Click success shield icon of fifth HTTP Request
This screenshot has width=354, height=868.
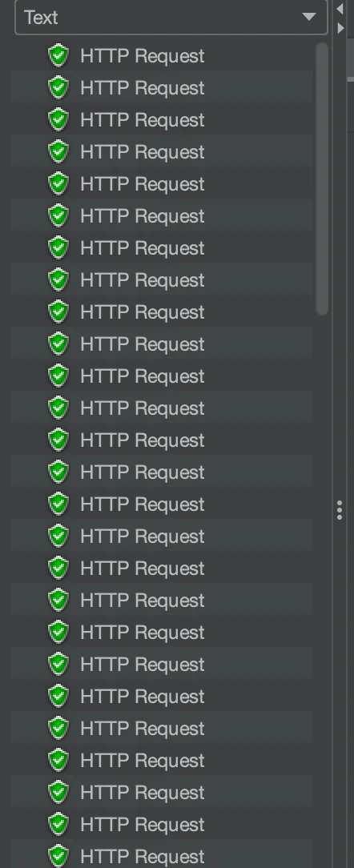coord(58,184)
